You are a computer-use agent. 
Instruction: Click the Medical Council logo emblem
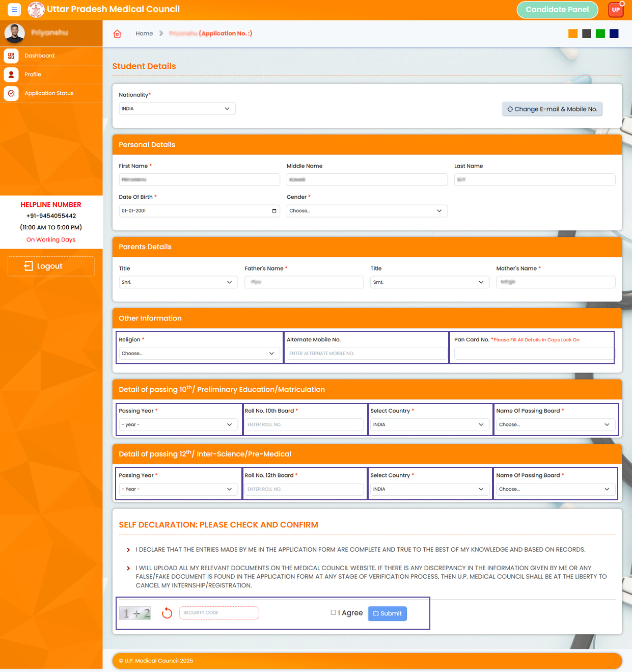(36, 10)
